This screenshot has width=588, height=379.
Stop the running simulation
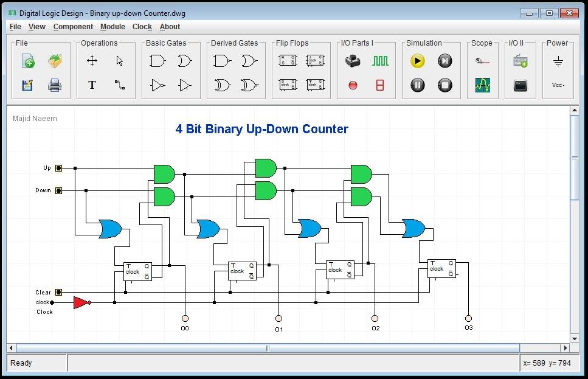coord(444,85)
